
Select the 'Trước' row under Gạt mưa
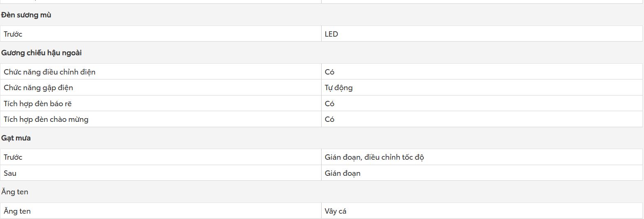[161, 157]
